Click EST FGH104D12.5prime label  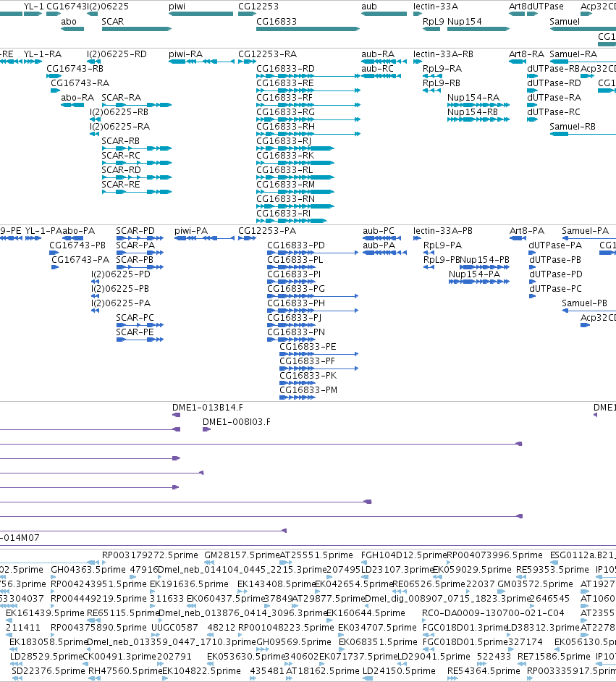[x=404, y=555]
